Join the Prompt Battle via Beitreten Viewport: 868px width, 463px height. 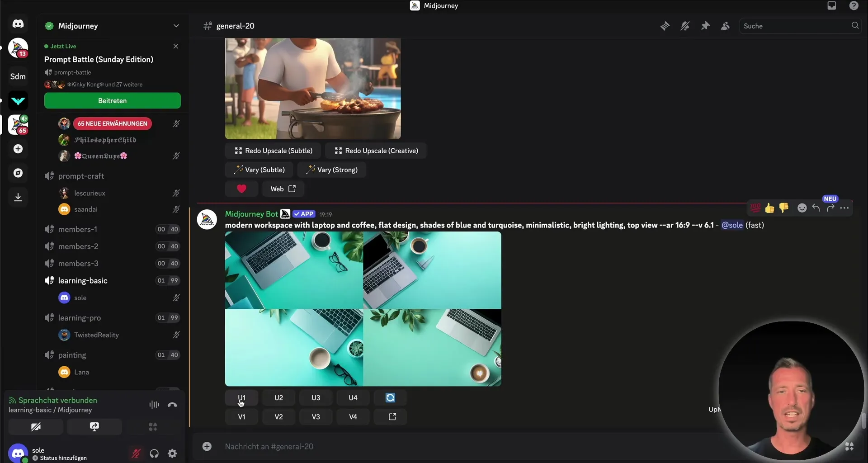[112, 100]
